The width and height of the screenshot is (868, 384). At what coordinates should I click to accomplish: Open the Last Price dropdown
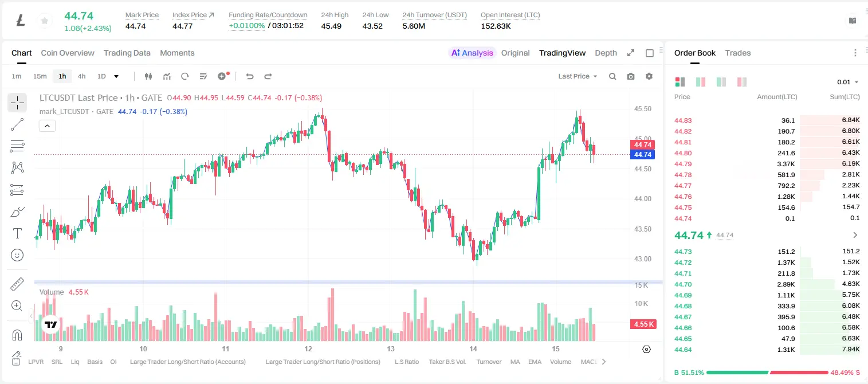tap(578, 76)
